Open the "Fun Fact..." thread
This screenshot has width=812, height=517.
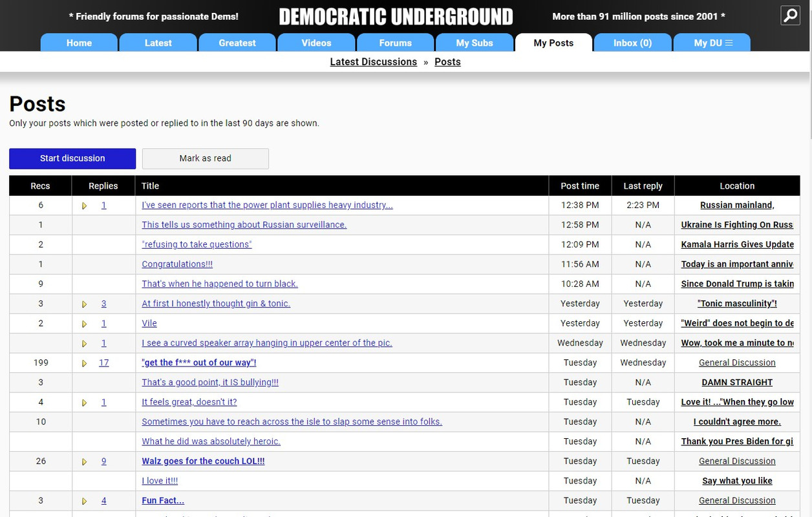(x=163, y=501)
